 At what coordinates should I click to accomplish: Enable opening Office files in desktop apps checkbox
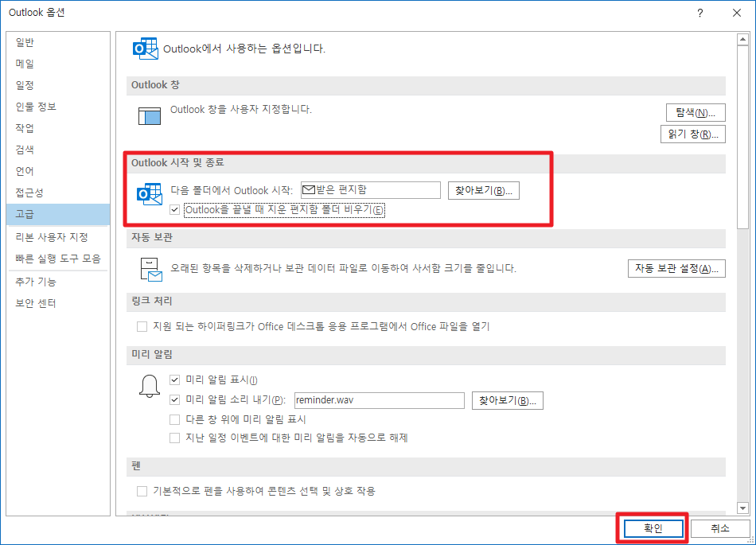click(x=142, y=327)
